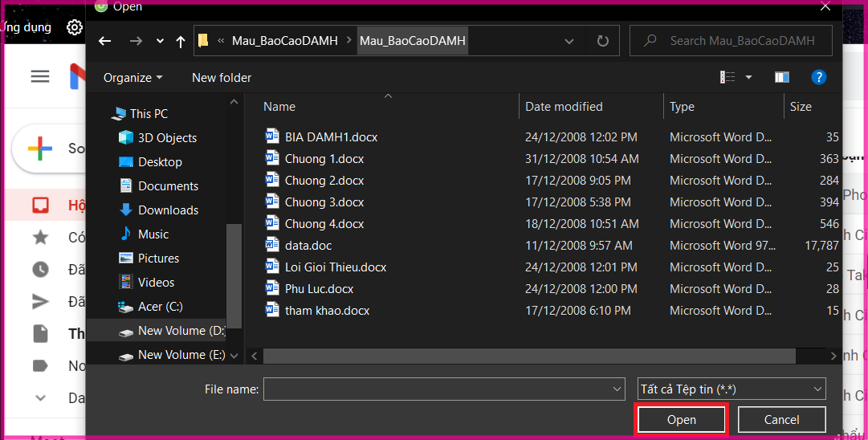Open 3D Objects folder in sidebar
868x440 pixels.
coord(157,138)
